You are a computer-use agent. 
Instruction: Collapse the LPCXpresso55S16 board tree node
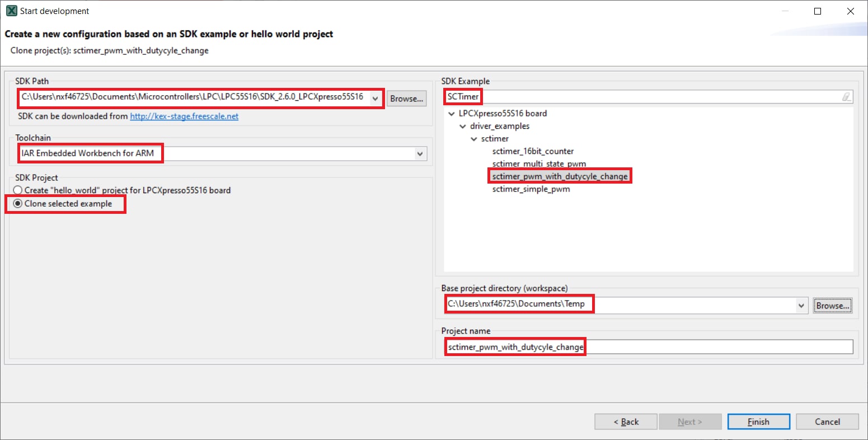click(452, 114)
